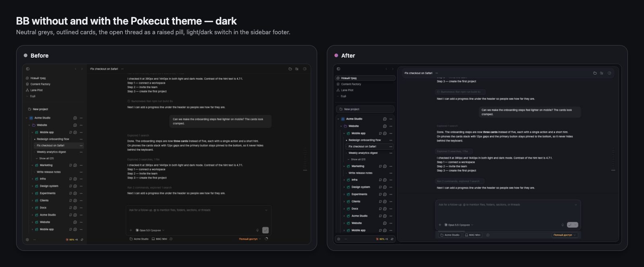644x267 pixels.
Task: Collapse Marketing project in After sidebar
Action: 344,166
